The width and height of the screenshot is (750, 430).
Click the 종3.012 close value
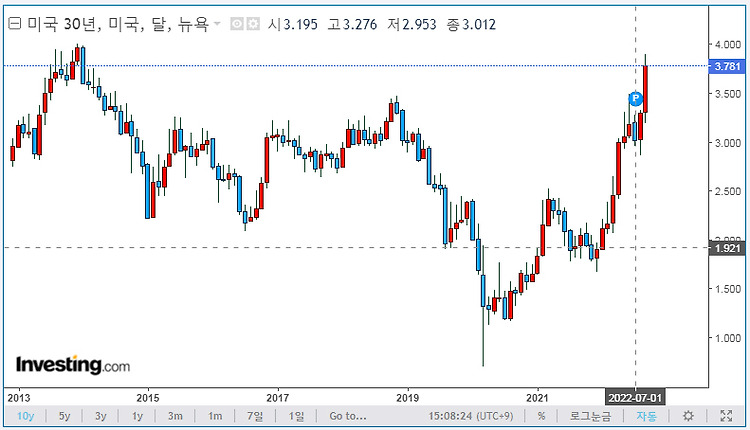click(471, 24)
